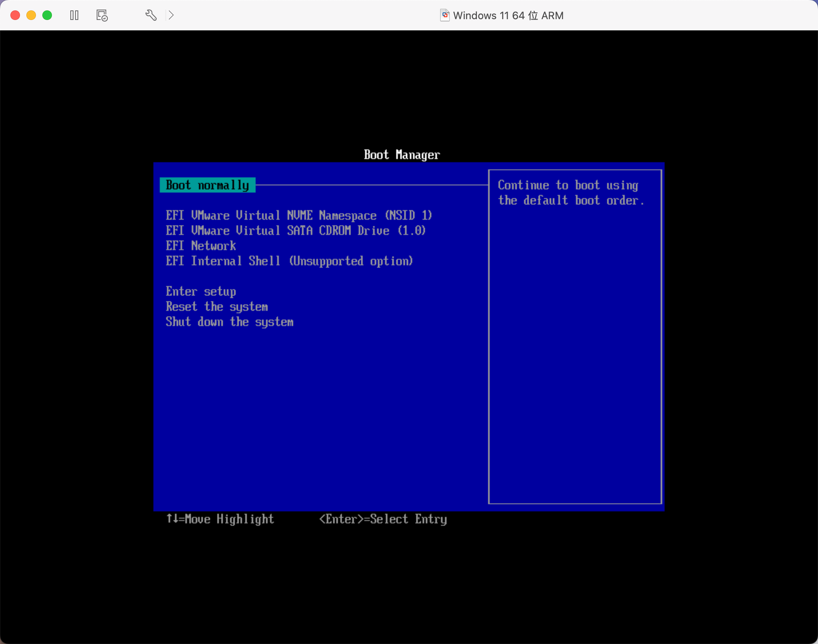Click the VM document icon in title
818x644 pixels.
[445, 16]
